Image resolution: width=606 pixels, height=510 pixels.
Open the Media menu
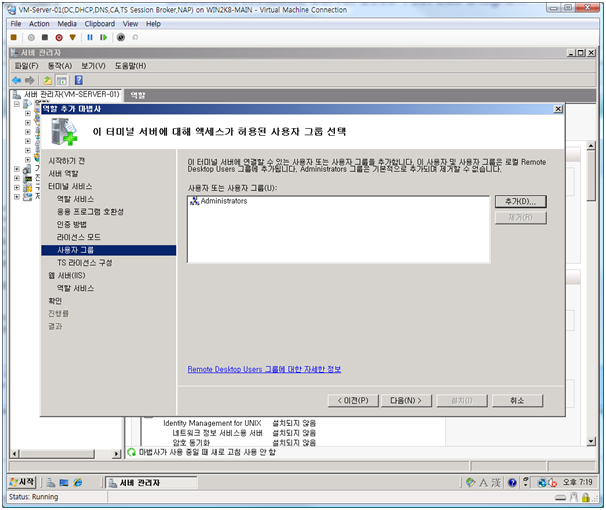coord(67,24)
